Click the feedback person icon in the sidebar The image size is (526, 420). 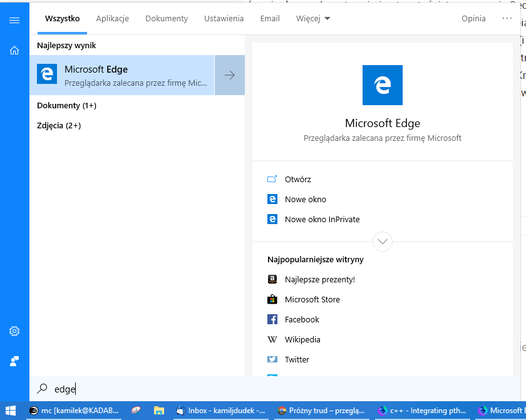click(x=14, y=361)
